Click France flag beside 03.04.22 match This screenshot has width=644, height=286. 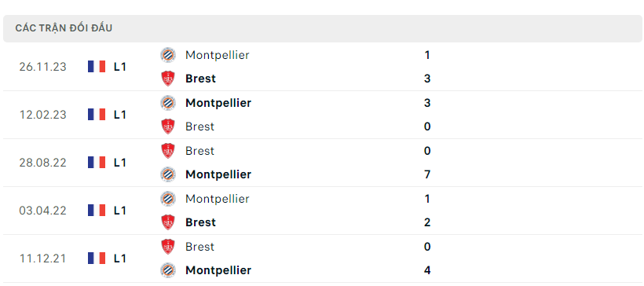pos(97,211)
